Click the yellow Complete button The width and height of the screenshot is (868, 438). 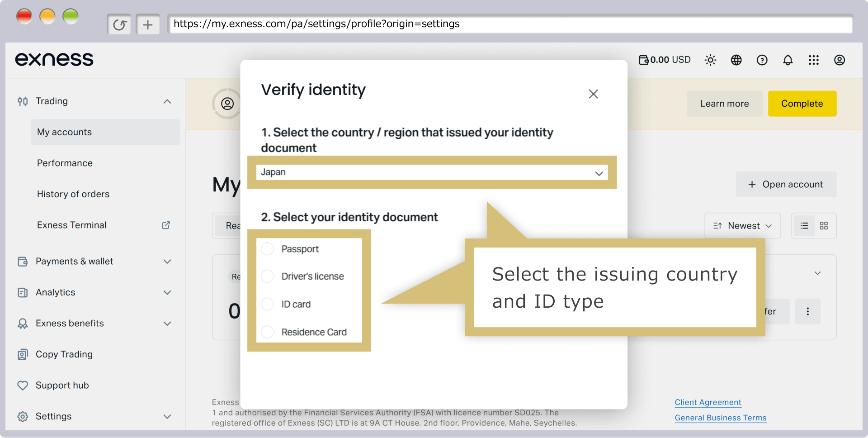pos(802,104)
